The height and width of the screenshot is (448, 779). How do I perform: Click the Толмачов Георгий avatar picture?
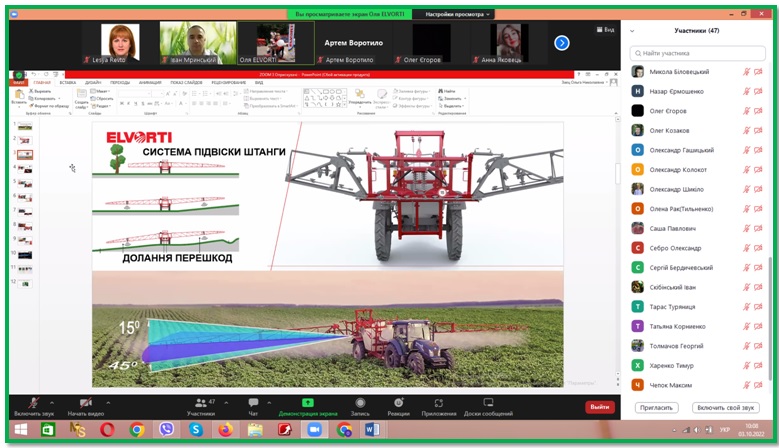point(637,346)
